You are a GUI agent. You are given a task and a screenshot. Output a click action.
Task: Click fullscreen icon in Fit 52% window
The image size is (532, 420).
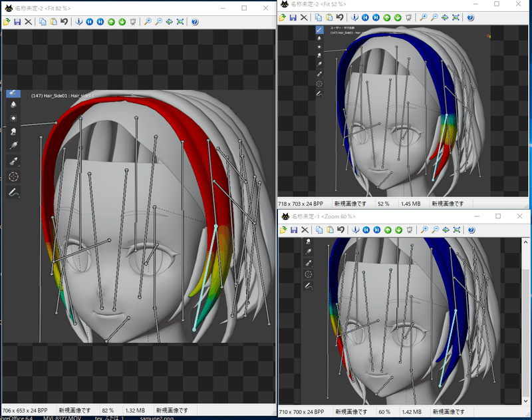pyautogui.click(x=456, y=18)
